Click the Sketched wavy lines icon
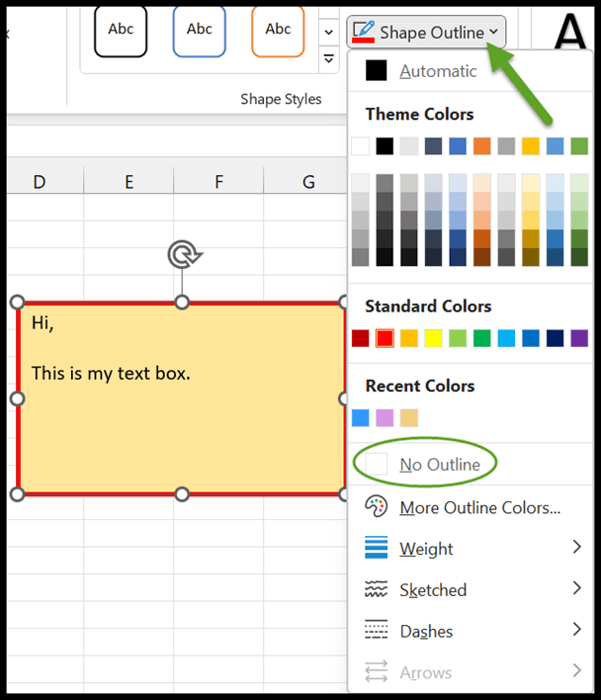 377,589
